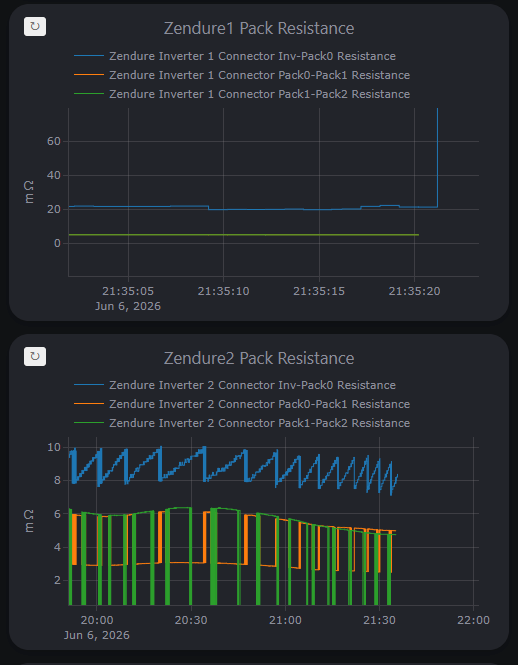The width and height of the screenshot is (518, 665).
Task: Toggle Inverter 1 Pack0-Pack1 Resistance legend entry
Action: click(242, 75)
